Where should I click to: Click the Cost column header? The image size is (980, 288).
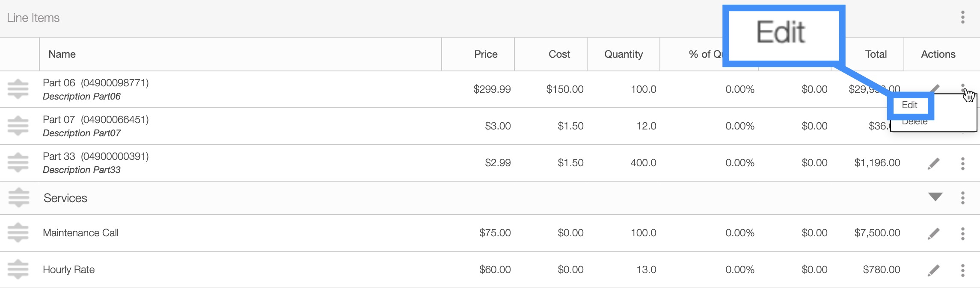559,54
